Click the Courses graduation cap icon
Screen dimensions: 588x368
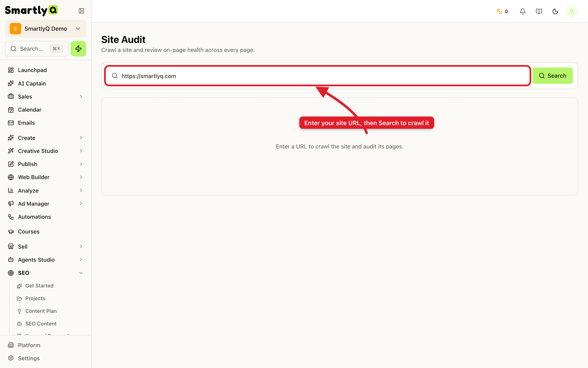tap(11, 231)
